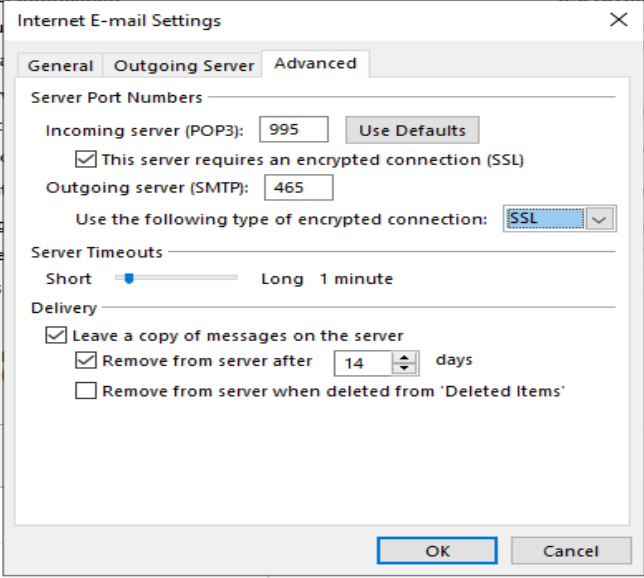Increase days with the up spinner arrow
Screen dimensions: 644x578
click(405, 357)
